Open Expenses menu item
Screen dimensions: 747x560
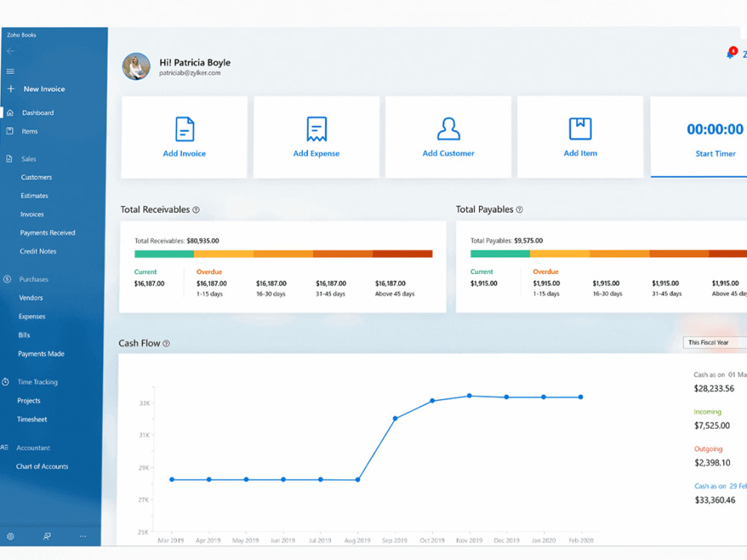32,317
